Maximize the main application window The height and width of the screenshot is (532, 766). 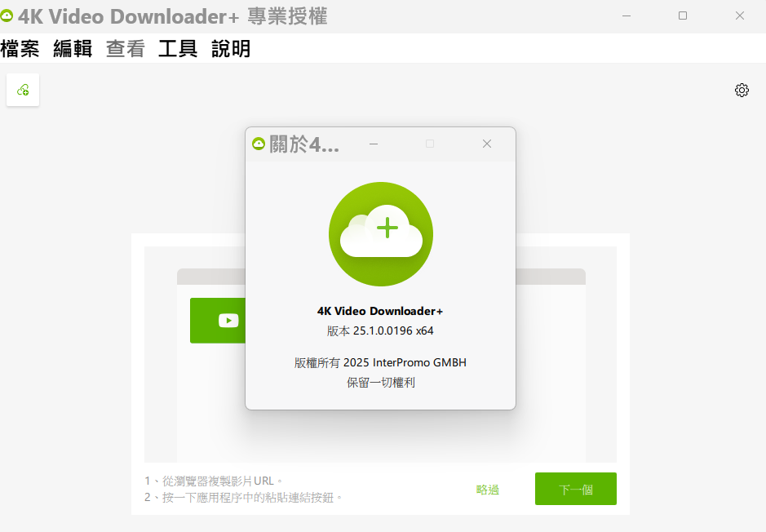pyautogui.click(x=683, y=16)
